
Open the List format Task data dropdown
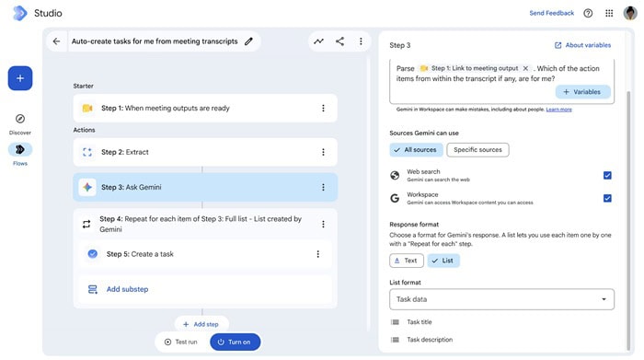click(502, 299)
